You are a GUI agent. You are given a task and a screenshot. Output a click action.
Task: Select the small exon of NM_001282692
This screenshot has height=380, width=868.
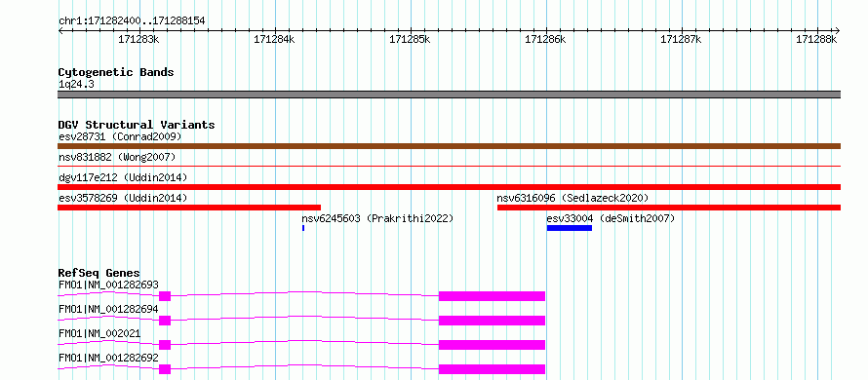165,369
